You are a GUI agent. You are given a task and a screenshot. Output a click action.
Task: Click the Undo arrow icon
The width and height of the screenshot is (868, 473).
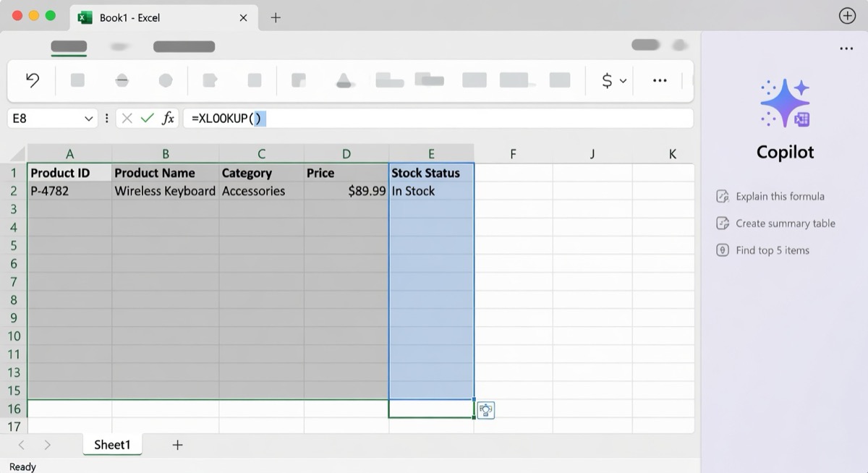[32, 80]
